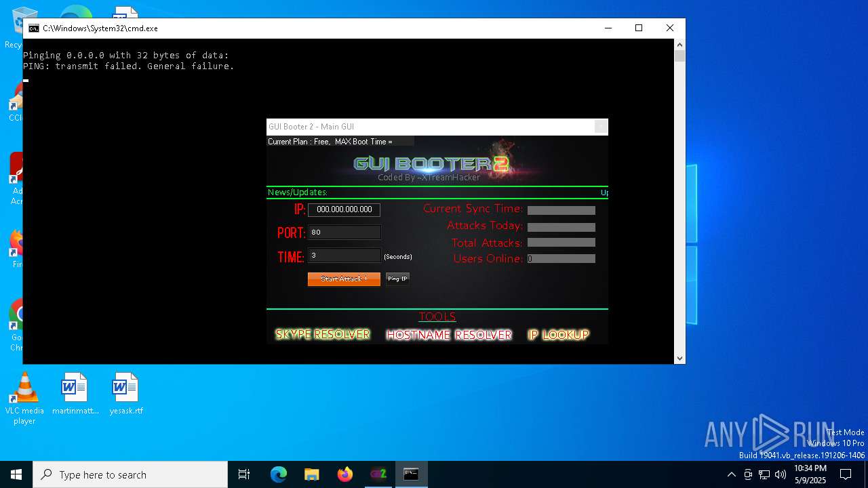Click the cmd scrollbar up arrow
This screenshot has height=488, width=868.
(679, 45)
